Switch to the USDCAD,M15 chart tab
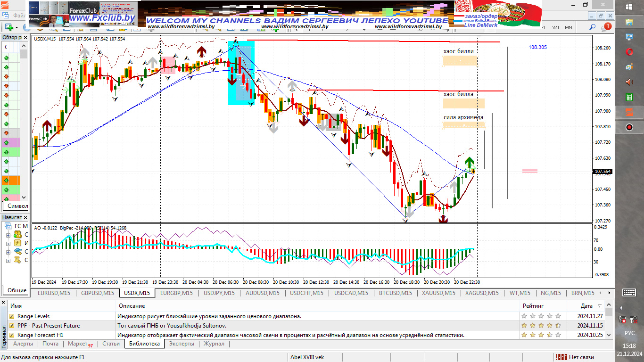The width and height of the screenshot is (644, 362). [x=351, y=293]
